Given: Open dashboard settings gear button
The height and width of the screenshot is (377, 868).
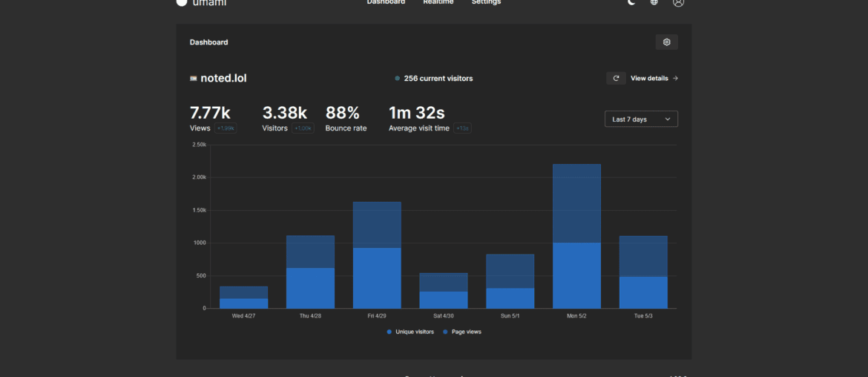Looking at the screenshot, I should [x=666, y=42].
